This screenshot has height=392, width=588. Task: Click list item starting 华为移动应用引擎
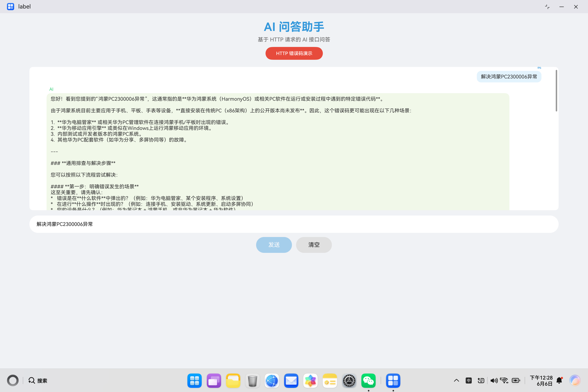(131, 128)
